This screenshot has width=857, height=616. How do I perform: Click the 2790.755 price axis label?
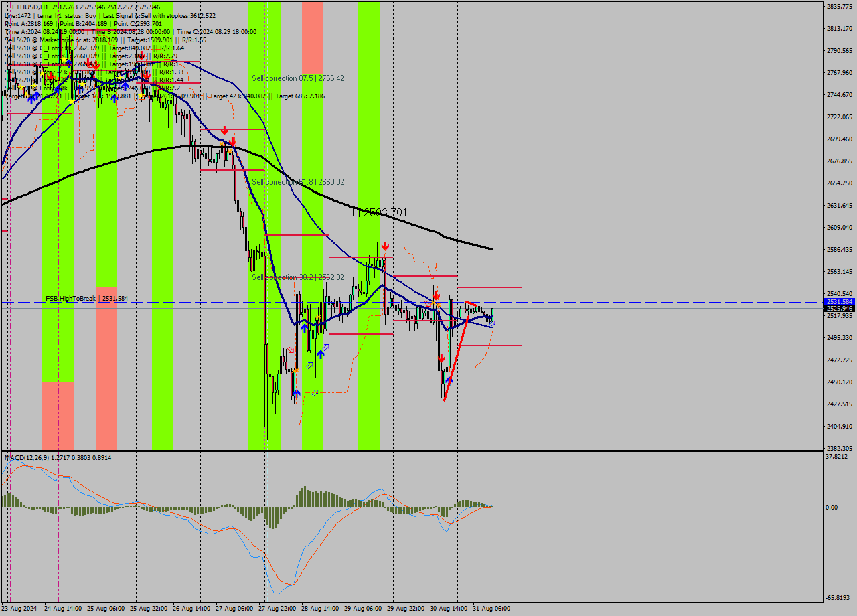click(x=840, y=50)
